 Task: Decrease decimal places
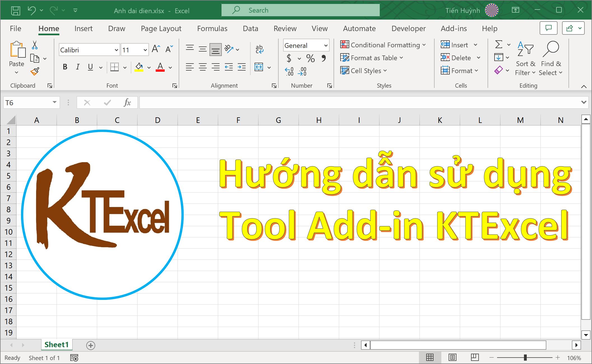click(x=302, y=71)
